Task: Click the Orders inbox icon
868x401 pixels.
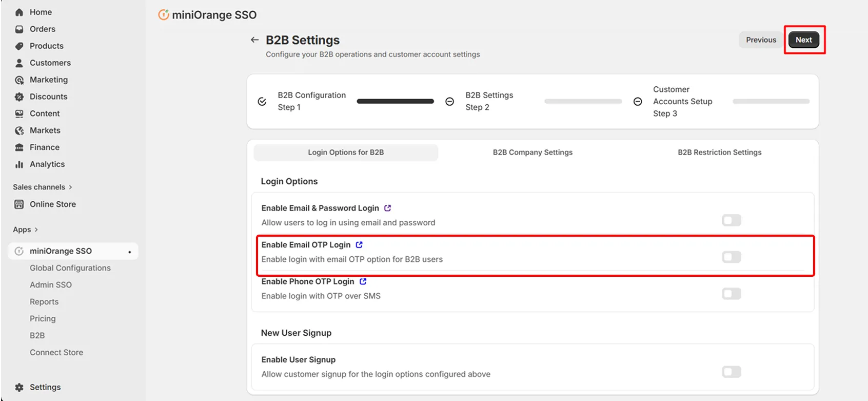Action: [x=19, y=29]
